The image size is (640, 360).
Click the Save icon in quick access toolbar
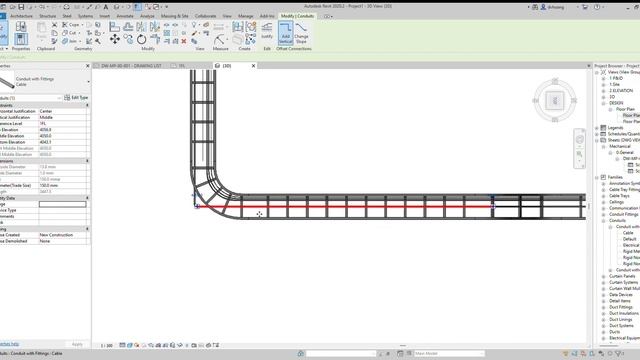(x=21, y=7)
